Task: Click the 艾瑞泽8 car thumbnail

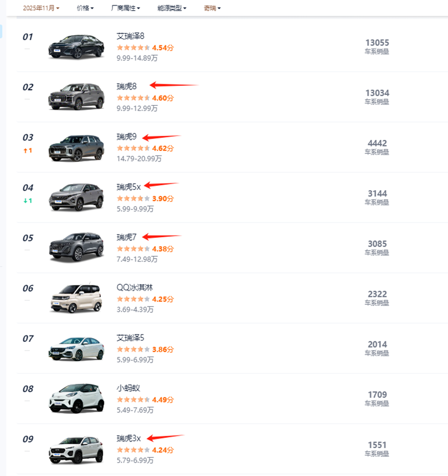Action: pyautogui.click(x=76, y=47)
